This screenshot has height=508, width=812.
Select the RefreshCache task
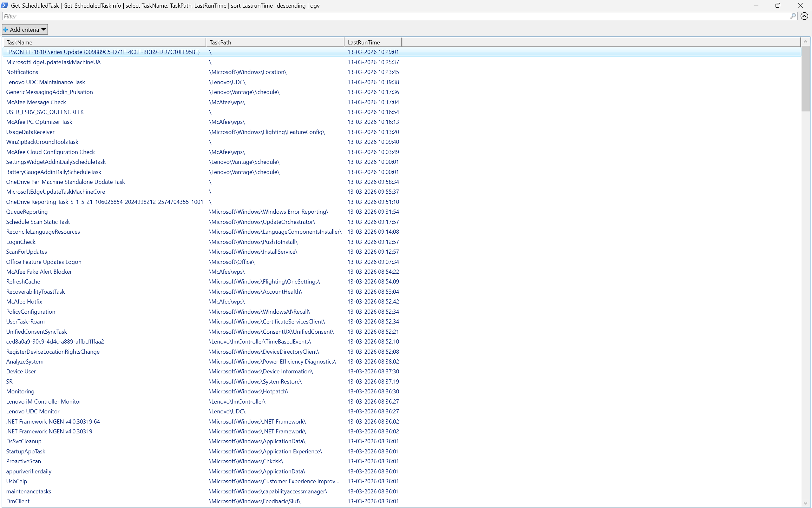[x=402, y=282]
